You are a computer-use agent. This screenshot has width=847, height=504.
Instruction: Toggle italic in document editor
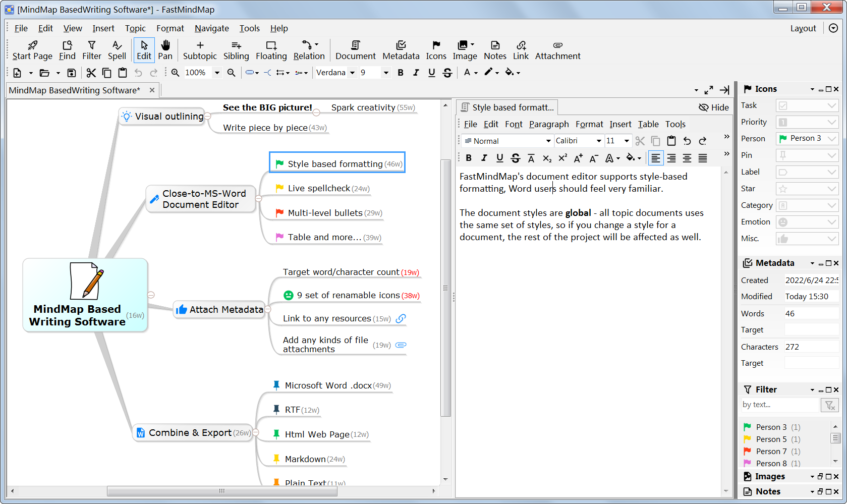pos(484,158)
